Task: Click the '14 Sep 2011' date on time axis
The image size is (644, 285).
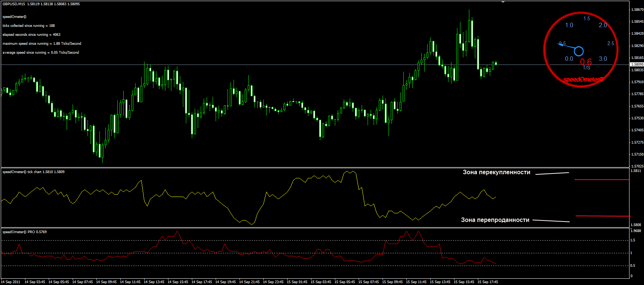Action: tap(10, 282)
